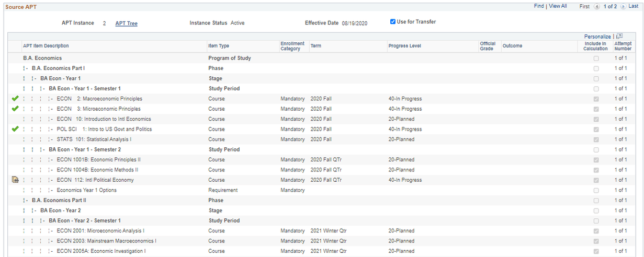Image resolution: width=644 pixels, height=257 pixels.
Task: Select STATS 101: Statistical Analysis I
Action: tap(94, 139)
